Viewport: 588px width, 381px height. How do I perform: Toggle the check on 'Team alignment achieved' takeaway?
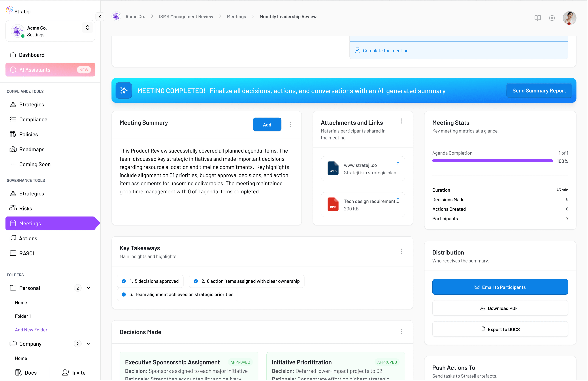click(x=124, y=294)
